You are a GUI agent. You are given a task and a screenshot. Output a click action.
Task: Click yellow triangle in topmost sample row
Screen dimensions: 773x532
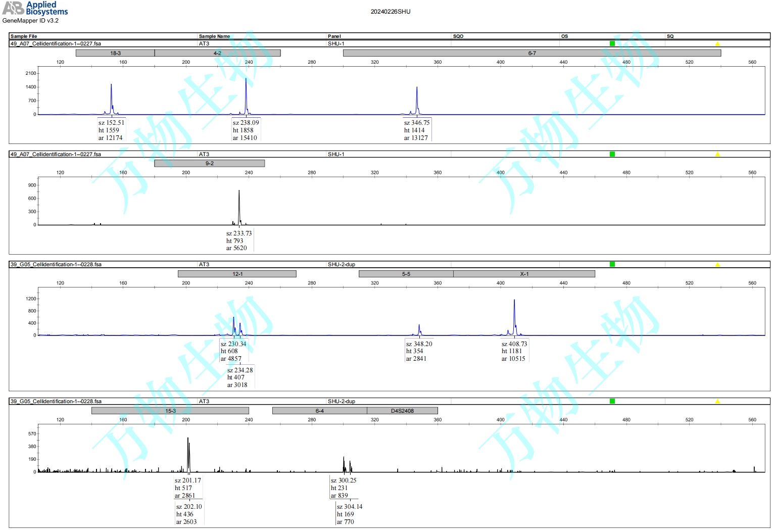(x=717, y=44)
